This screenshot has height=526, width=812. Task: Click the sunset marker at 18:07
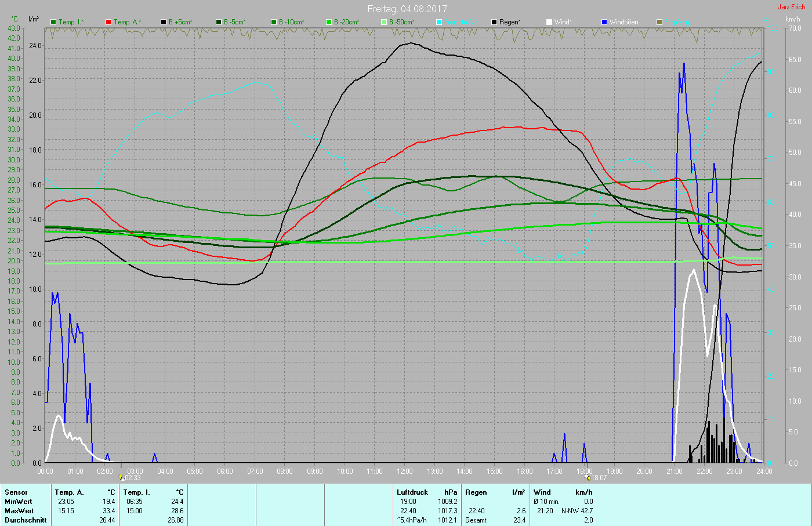tap(588, 477)
